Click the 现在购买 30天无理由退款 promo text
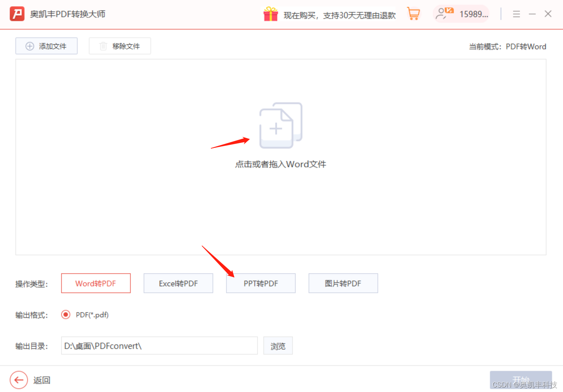 [339, 15]
